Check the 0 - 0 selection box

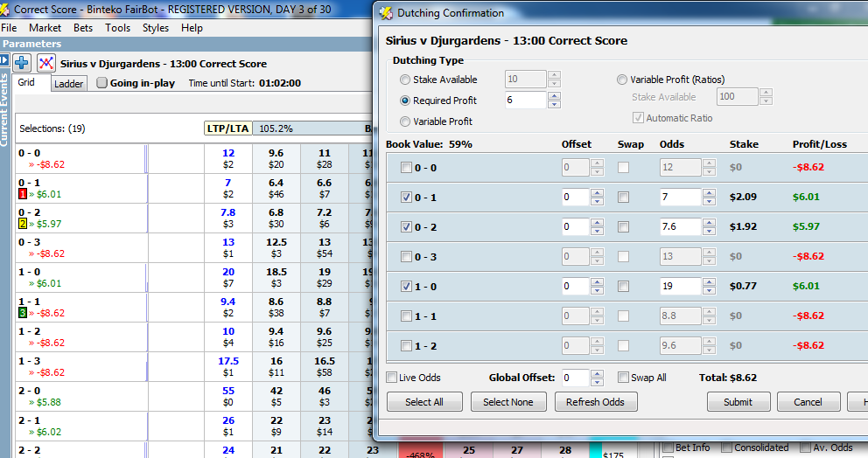click(x=406, y=168)
